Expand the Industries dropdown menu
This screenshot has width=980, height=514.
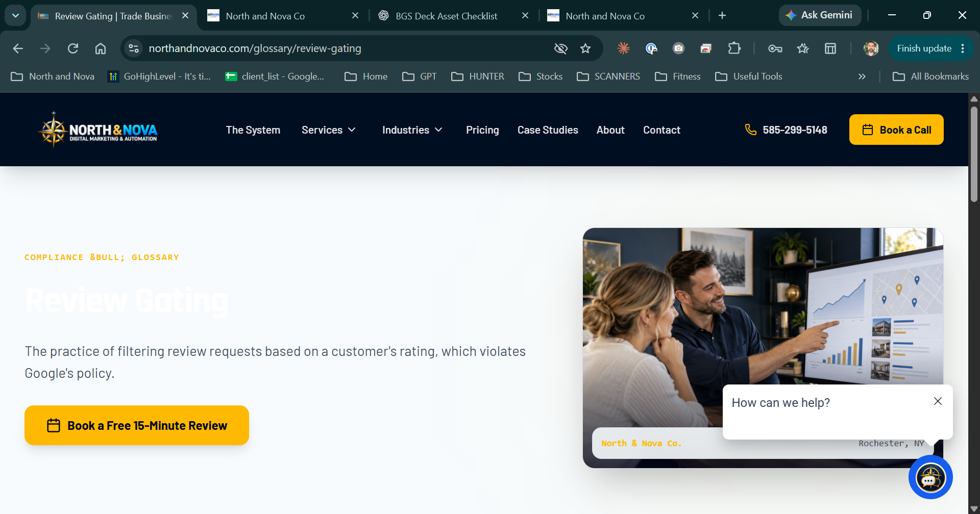click(412, 130)
